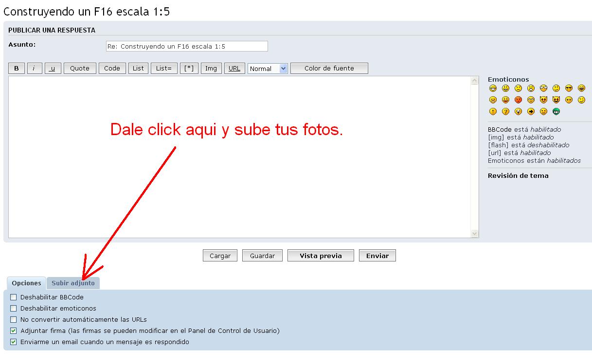Uncheck the Adjuntar firma checkbox

coord(14,331)
